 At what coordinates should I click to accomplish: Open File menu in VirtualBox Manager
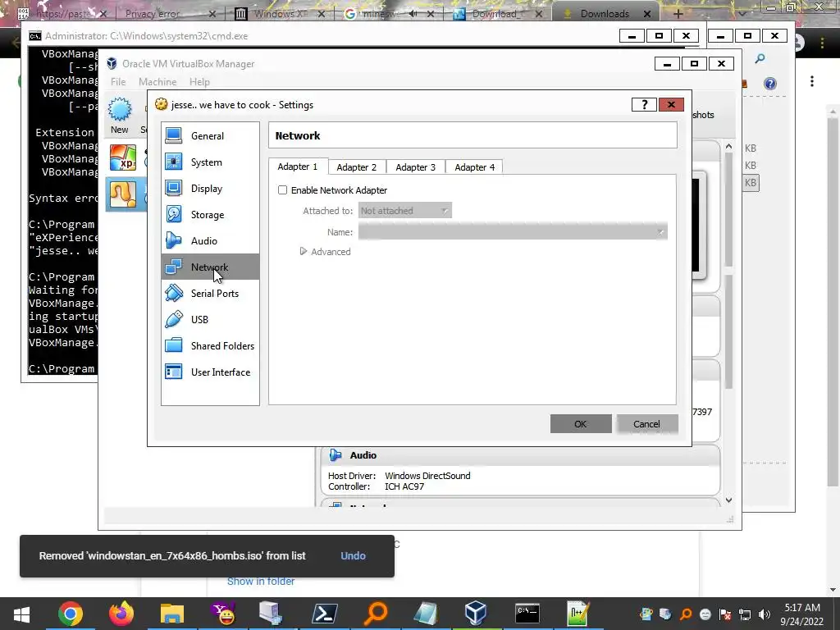click(118, 82)
